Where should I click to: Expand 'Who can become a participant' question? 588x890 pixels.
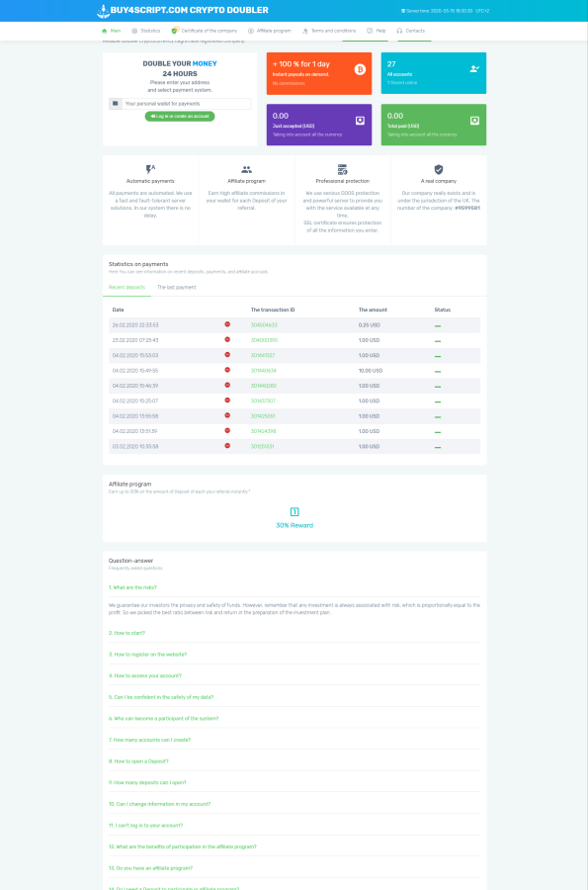pos(163,719)
